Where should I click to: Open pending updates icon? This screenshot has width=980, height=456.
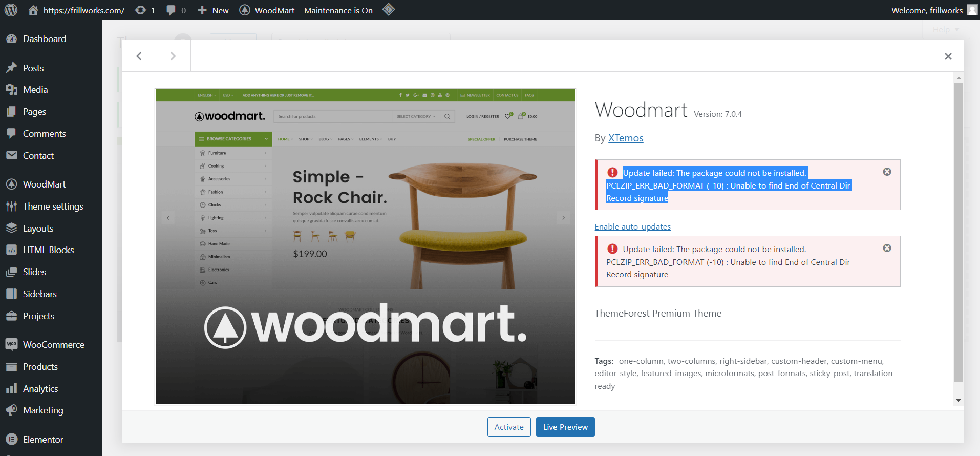(x=140, y=10)
